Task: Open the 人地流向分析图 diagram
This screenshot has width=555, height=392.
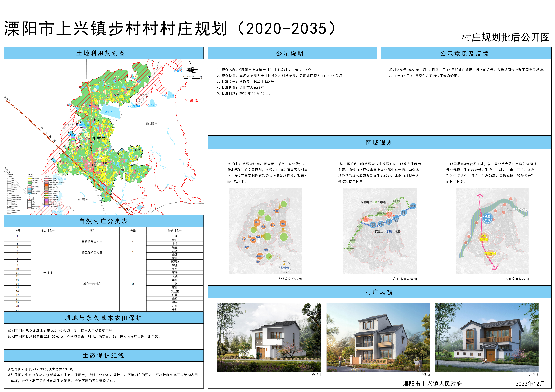Action: (x=265, y=231)
